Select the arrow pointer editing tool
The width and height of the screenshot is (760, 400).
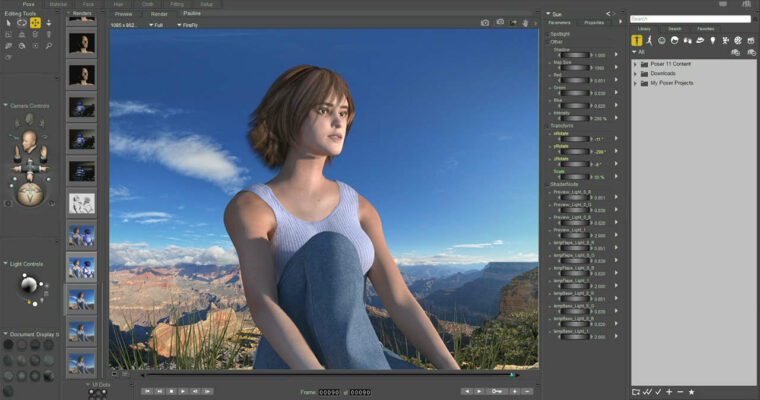coord(8,23)
